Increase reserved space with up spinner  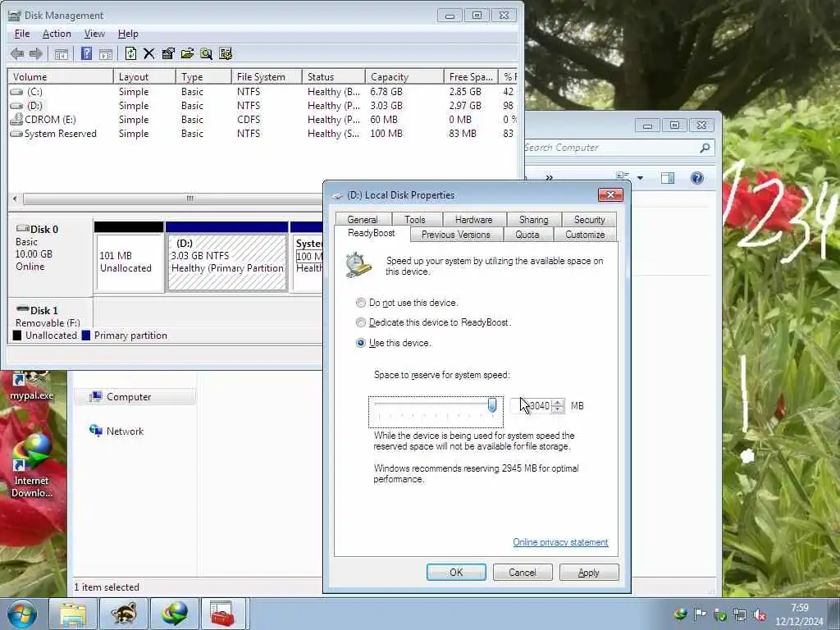pos(558,402)
